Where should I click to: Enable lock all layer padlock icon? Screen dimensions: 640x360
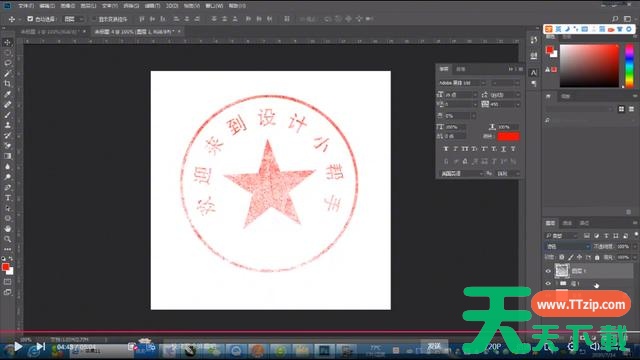tap(597, 257)
